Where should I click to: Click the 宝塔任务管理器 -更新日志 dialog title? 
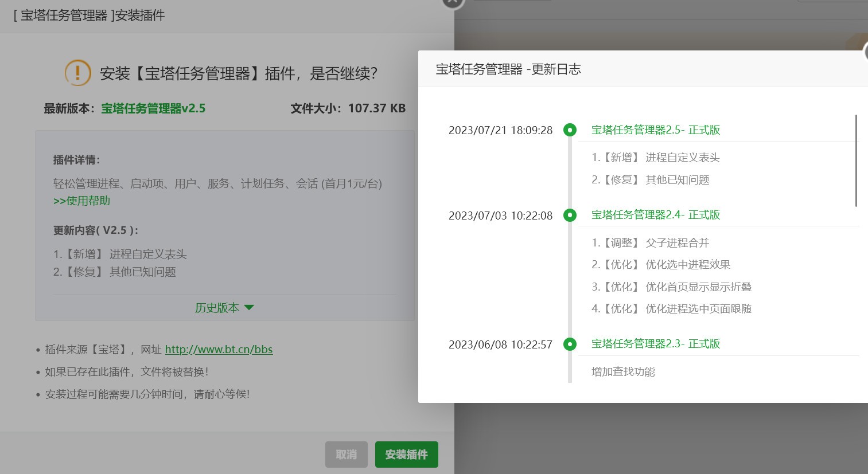pos(508,69)
